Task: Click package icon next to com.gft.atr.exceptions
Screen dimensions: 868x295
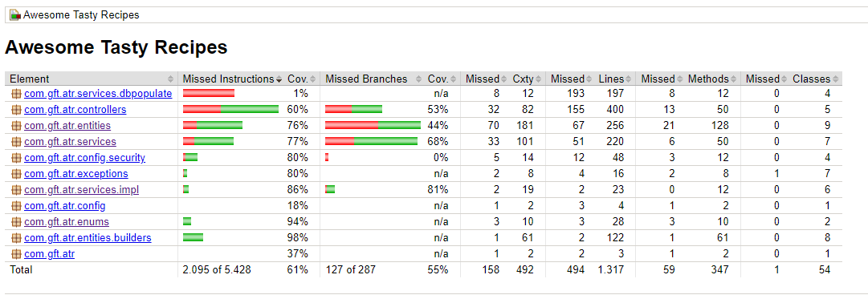Action: (x=17, y=174)
